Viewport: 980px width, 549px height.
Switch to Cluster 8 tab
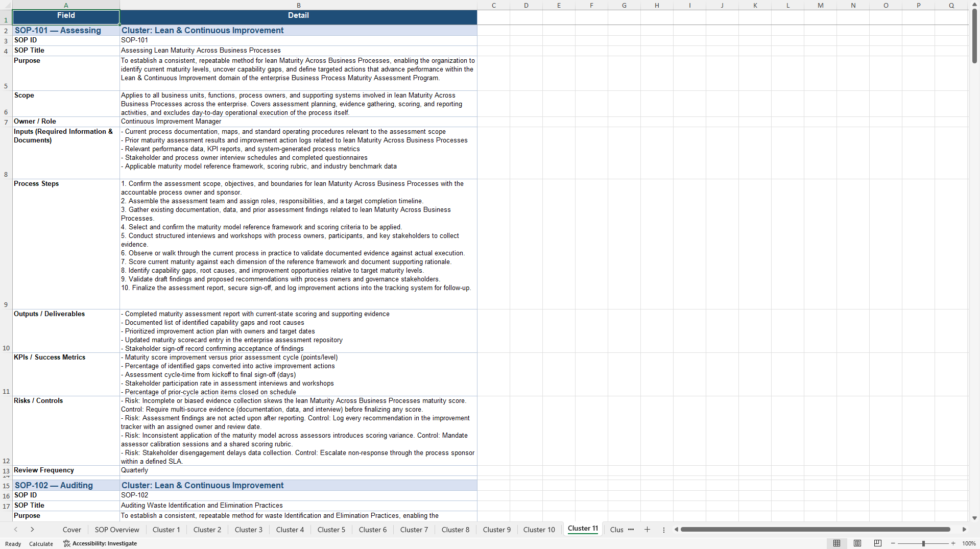pyautogui.click(x=456, y=530)
